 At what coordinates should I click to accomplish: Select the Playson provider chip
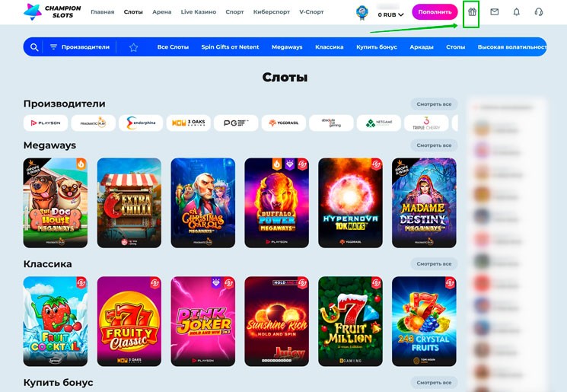click(x=46, y=123)
